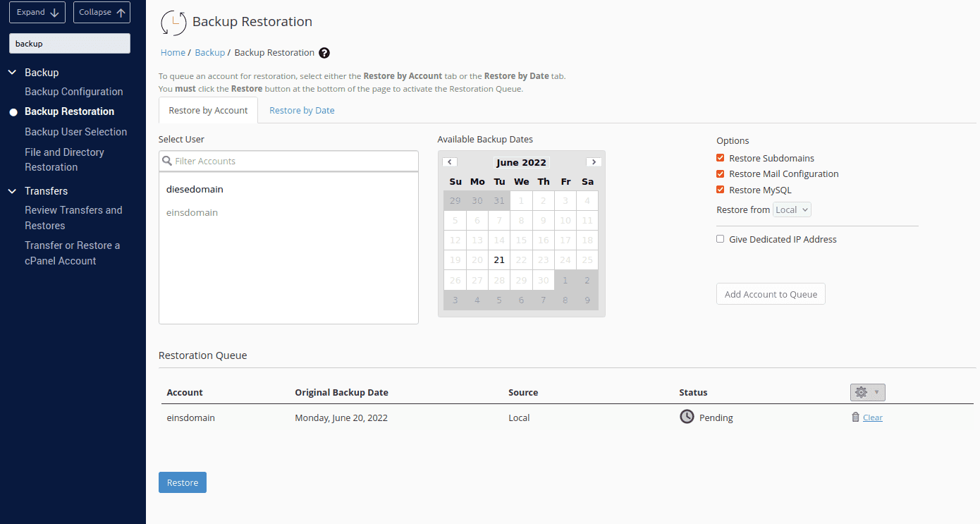Go to next month in calendar
980x524 pixels.
click(x=594, y=162)
